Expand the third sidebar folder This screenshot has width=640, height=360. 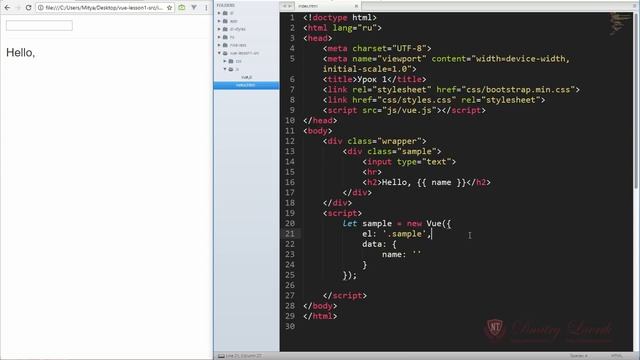click(x=219, y=29)
